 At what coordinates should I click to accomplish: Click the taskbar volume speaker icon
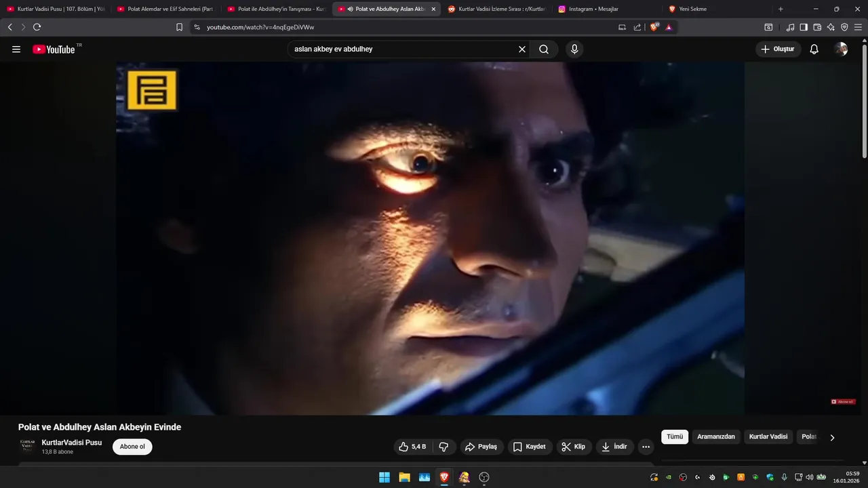[809, 477]
